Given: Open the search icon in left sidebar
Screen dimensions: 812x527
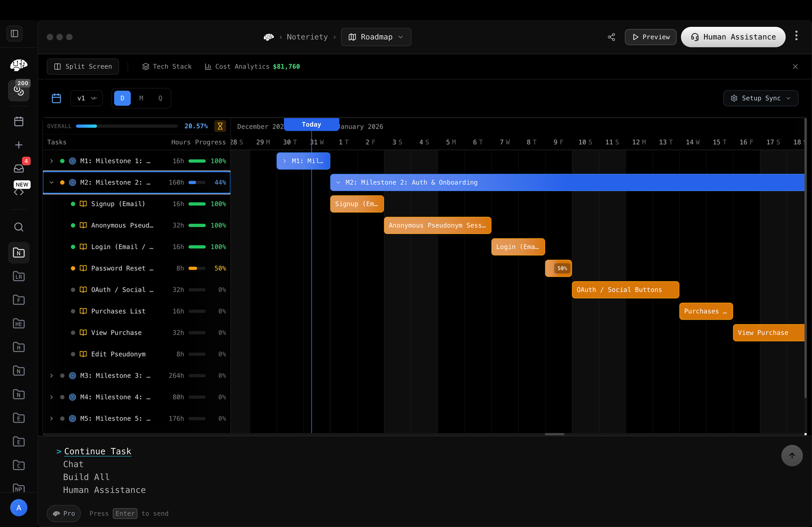Looking at the screenshot, I should click(19, 227).
